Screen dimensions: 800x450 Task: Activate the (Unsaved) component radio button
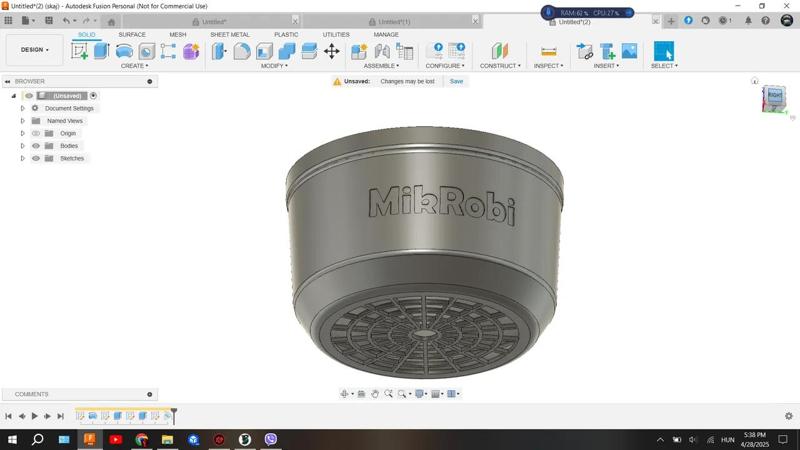click(x=93, y=95)
